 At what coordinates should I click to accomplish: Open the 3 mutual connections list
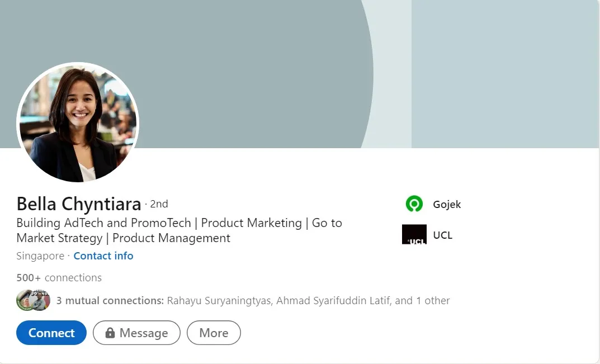pos(110,301)
